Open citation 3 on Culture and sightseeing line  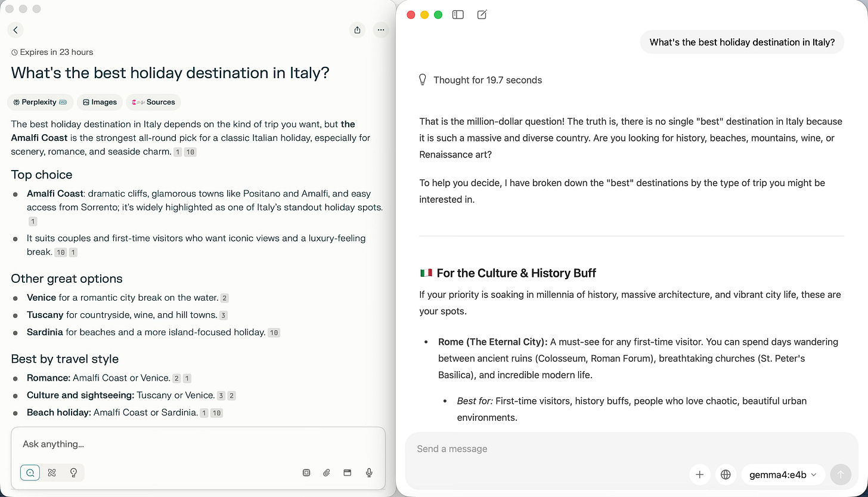(x=221, y=396)
